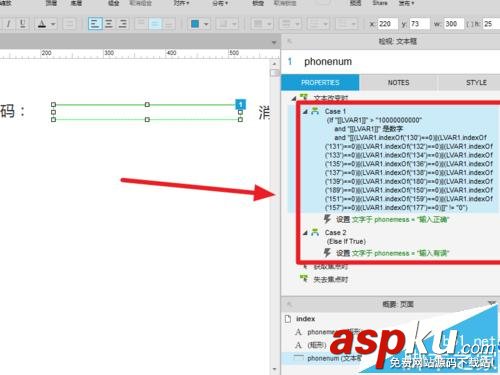
Task: Click the 底层 send to back button
Action: point(76,3)
